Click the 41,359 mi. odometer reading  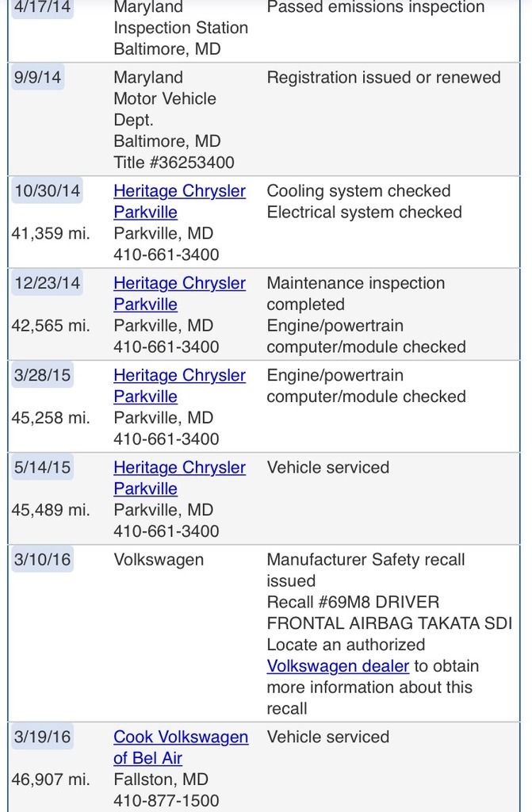(x=51, y=234)
